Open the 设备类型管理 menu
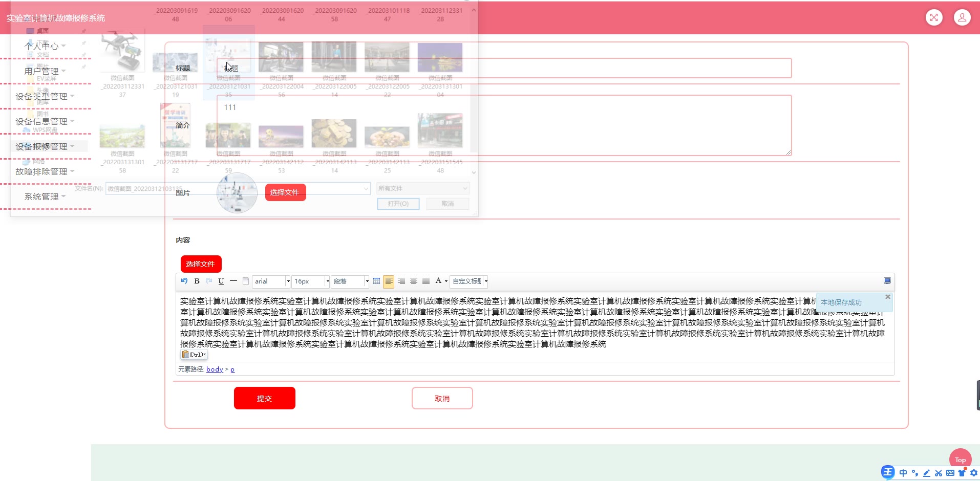This screenshot has width=980, height=481. coord(45,96)
